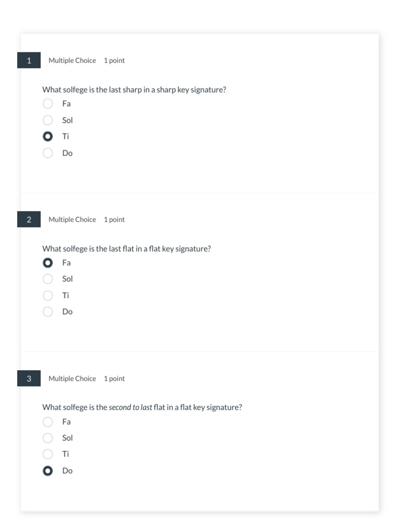The width and height of the screenshot is (399, 532).
Task: Click the second to last flat question text
Action: [x=142, y=407]
